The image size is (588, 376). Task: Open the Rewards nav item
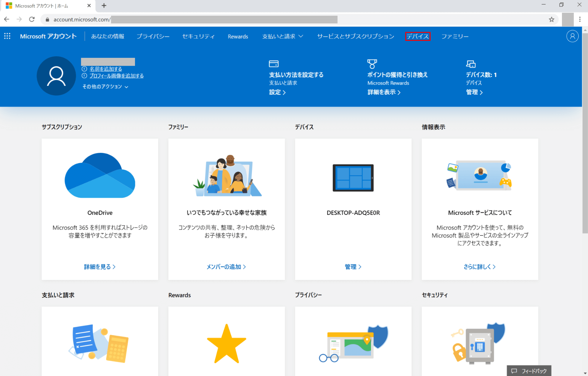click(x=238, y=36)
